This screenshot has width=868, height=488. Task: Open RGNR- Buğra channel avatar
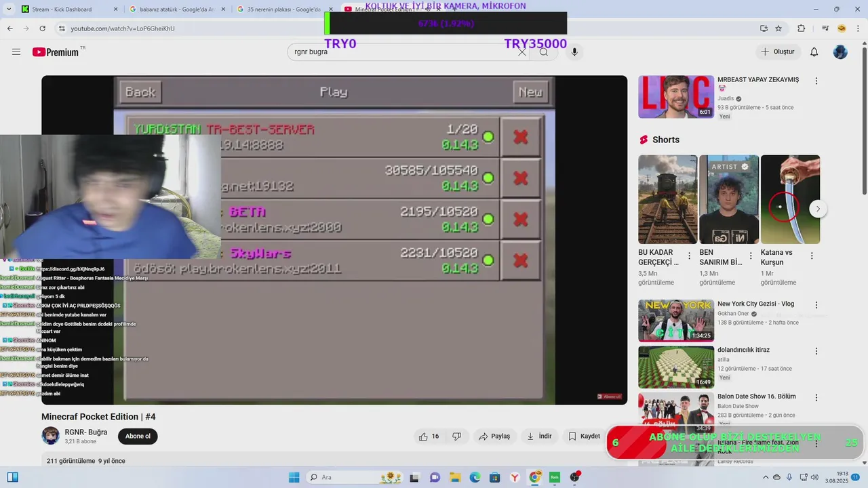click(51, 436)
